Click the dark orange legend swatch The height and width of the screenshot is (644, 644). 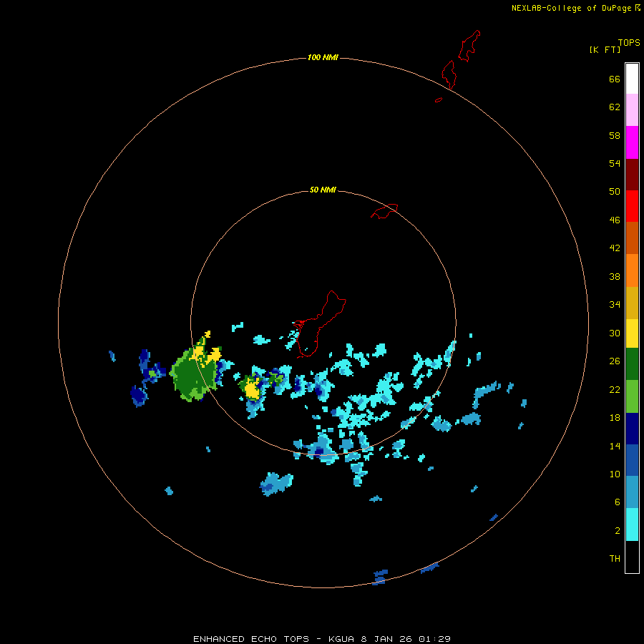[x=632, y=238]
